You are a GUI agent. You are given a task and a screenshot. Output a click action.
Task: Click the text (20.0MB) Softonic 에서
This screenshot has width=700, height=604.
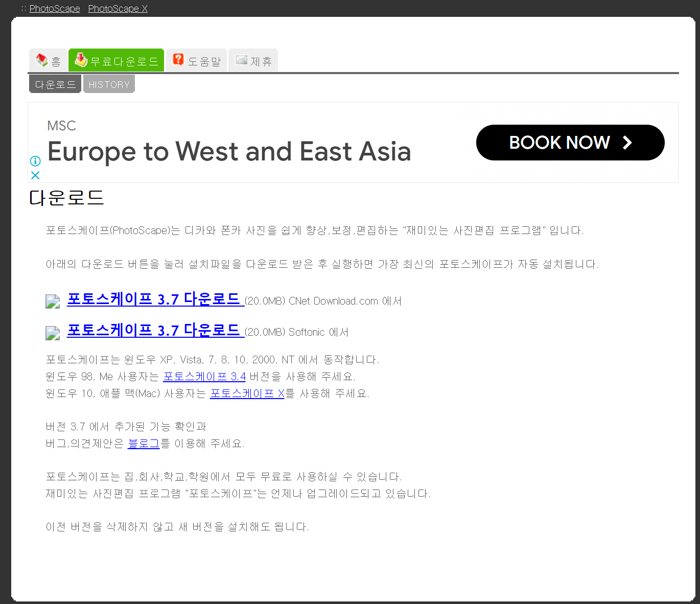point(297,332)
